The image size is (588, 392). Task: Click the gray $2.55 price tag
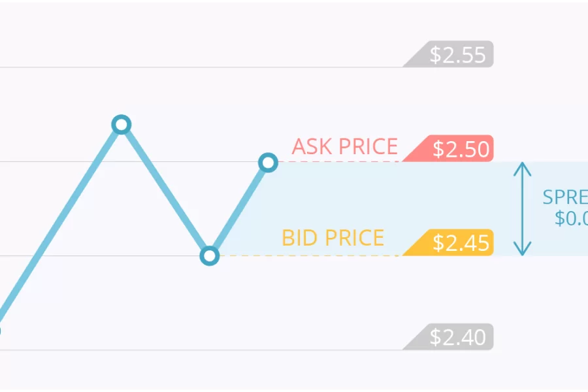coord(448,54)
